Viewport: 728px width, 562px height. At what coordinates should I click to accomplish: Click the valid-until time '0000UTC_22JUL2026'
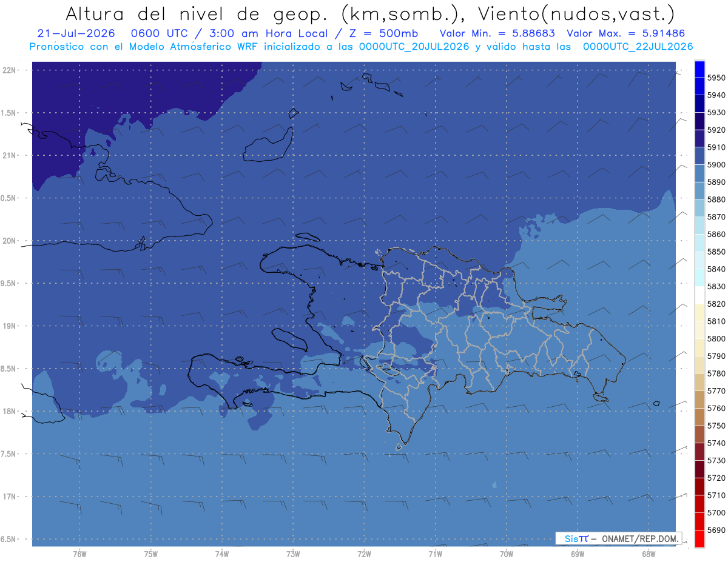(x=638, y=47)
